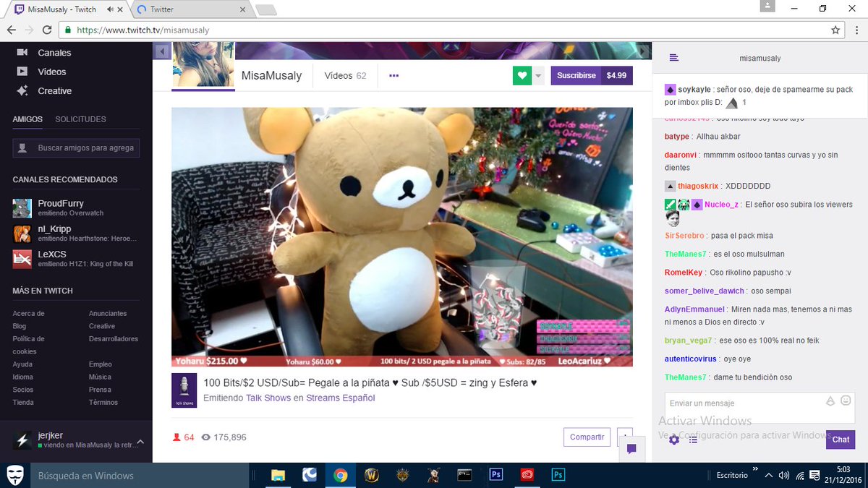This screenshot has width=868, height=488.
Task: Open the Windows action center icon
Action: click(815, 475)
